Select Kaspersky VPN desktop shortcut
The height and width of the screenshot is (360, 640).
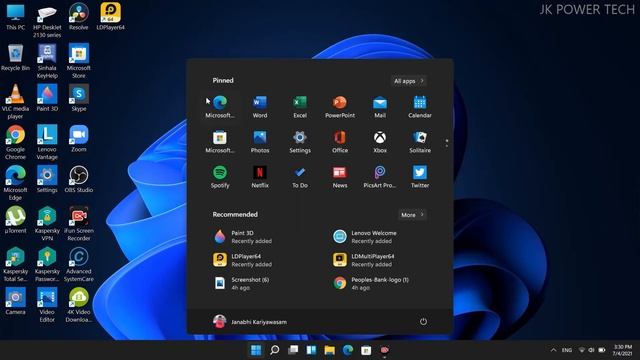47,223
